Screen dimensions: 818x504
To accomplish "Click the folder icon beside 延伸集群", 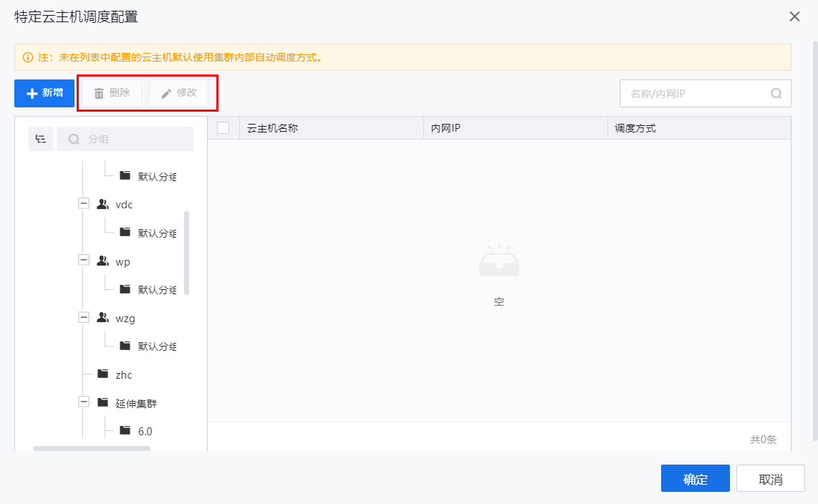I will (x=103, y=402).
